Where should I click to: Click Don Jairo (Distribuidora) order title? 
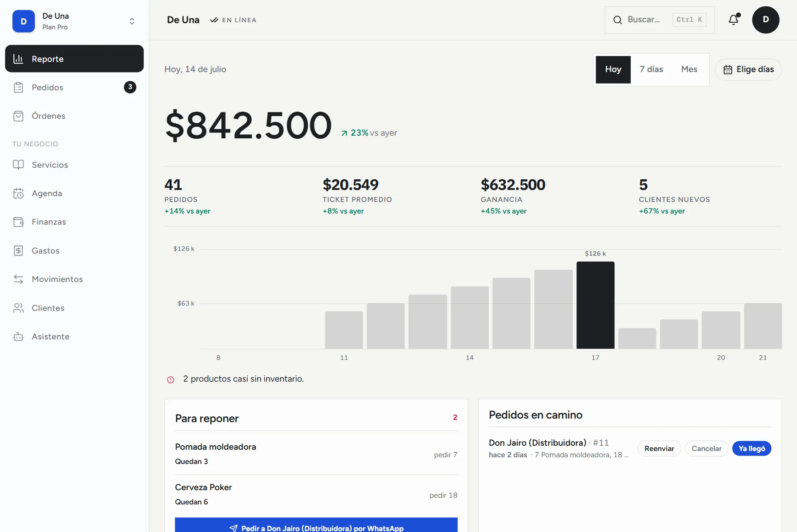pyautogui.click(x=537, y=443)
